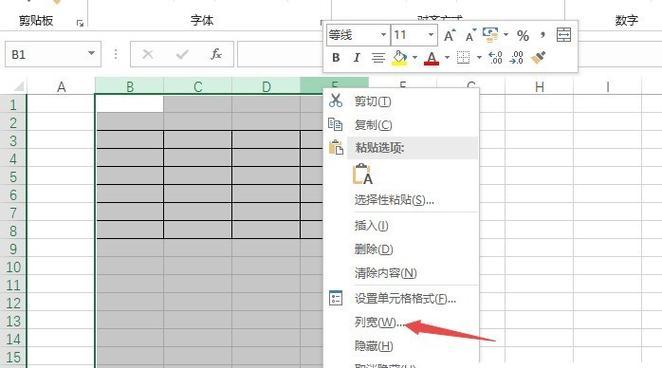This screenshot has width=662, height=368.
Task: Toggle Italic formatting in mini toolbar
Action: pyautogui.click(x=357, y=57)
